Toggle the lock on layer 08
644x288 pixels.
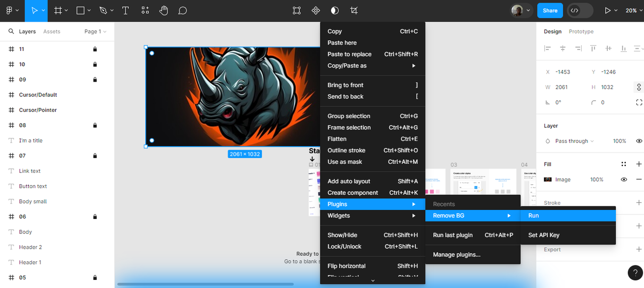pos(95,125)
